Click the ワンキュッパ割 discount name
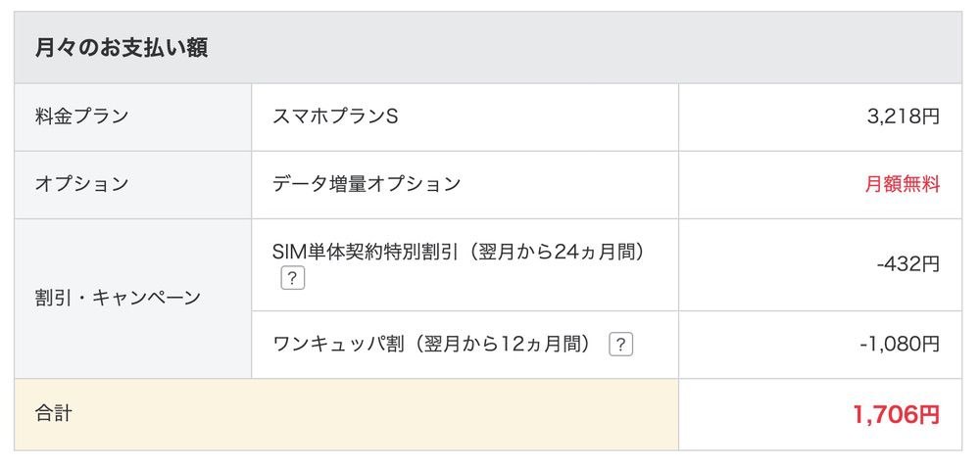 point(335,345)
